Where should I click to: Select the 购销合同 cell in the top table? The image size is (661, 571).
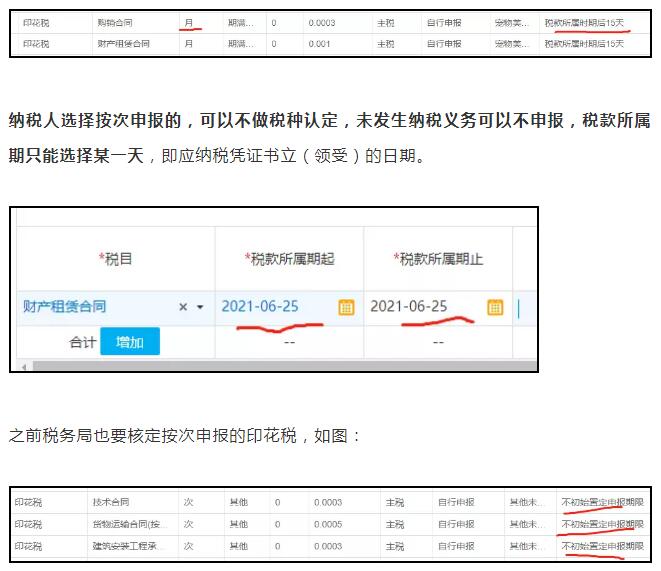coord(115,23)
